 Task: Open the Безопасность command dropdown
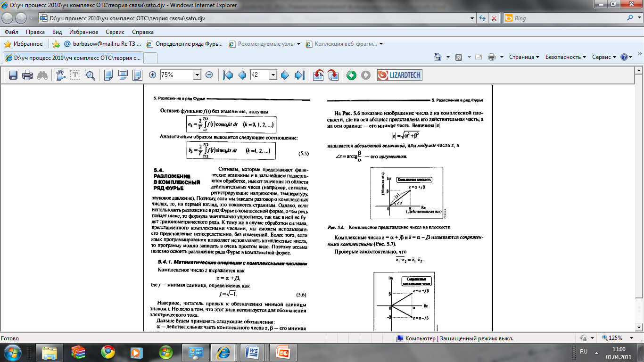(x=566, y=57)
